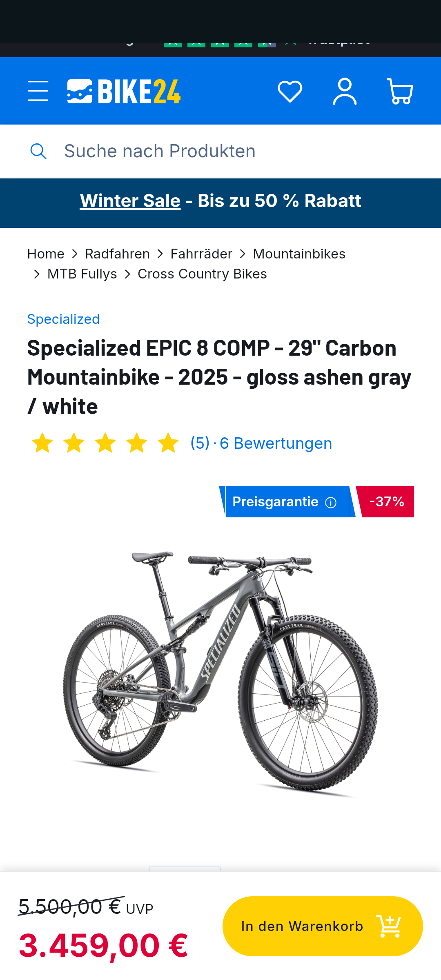This screenshot has height=980, width=441.
Task: Open the wishlist heart icon
Action: [x=290, y=91]
